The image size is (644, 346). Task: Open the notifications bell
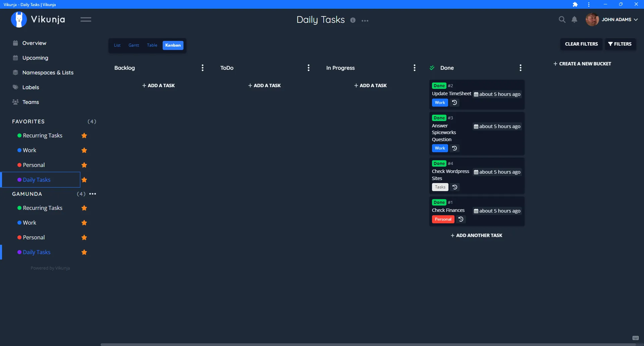click(575, 19)
